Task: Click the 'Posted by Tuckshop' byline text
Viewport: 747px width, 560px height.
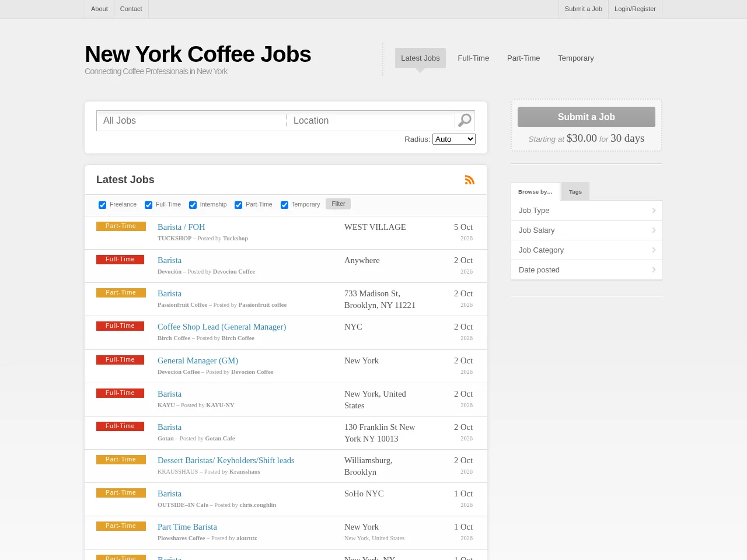Action: [x=223, y=238]
